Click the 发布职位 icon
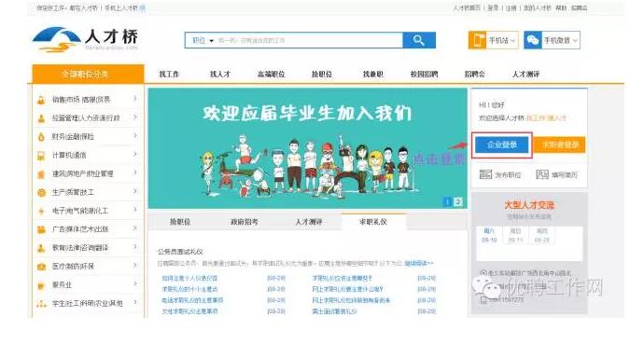The width and height of the screenshot is (644, 358). pos(485,174)
